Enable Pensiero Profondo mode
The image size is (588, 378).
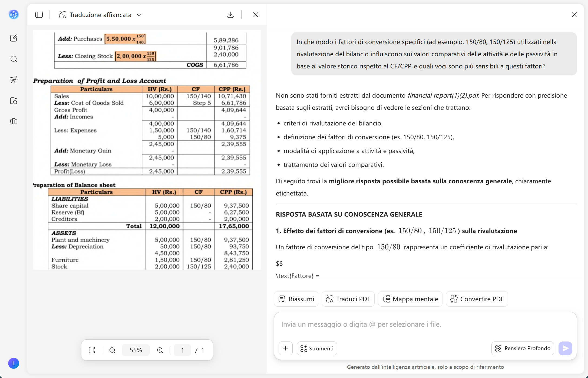tap(522, 348)
